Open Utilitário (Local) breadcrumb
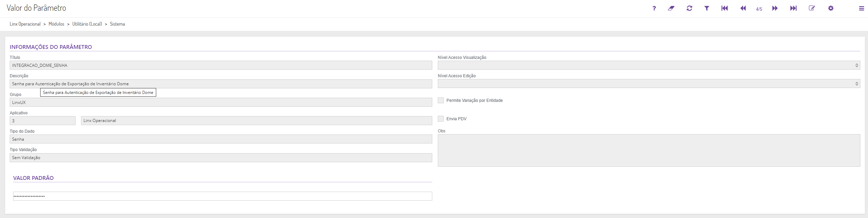 (x=87, y=24)
